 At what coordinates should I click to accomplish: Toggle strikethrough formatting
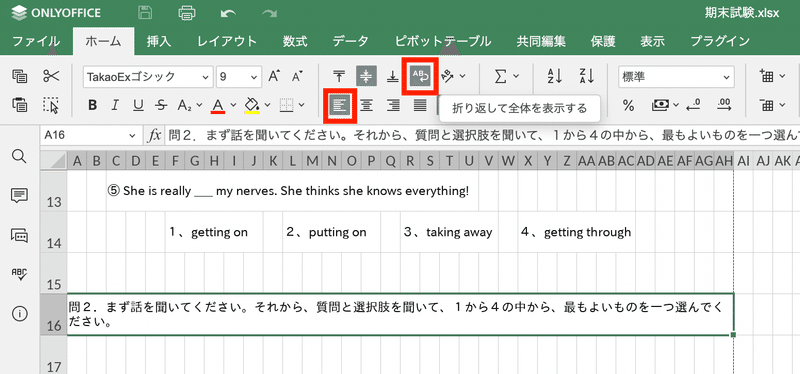click(161, 106)
